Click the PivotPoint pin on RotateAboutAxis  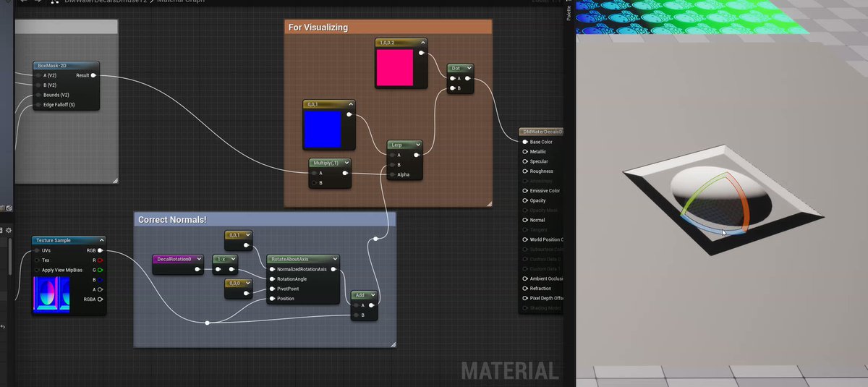coord(272,289)
